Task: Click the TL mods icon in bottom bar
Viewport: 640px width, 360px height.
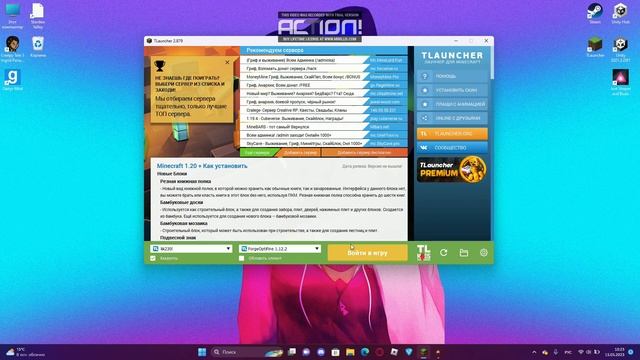Action: pyautogui.click(x=423, y=253)
